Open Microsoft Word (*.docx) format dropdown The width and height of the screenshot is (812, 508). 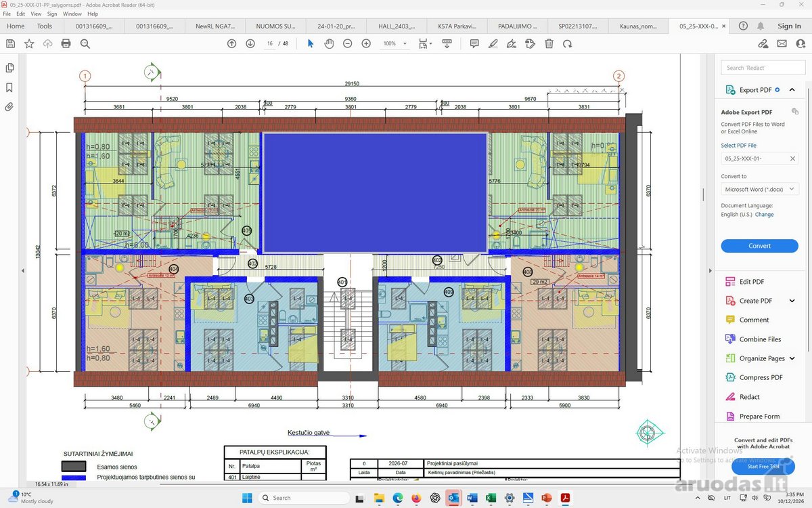coord(759,190)
